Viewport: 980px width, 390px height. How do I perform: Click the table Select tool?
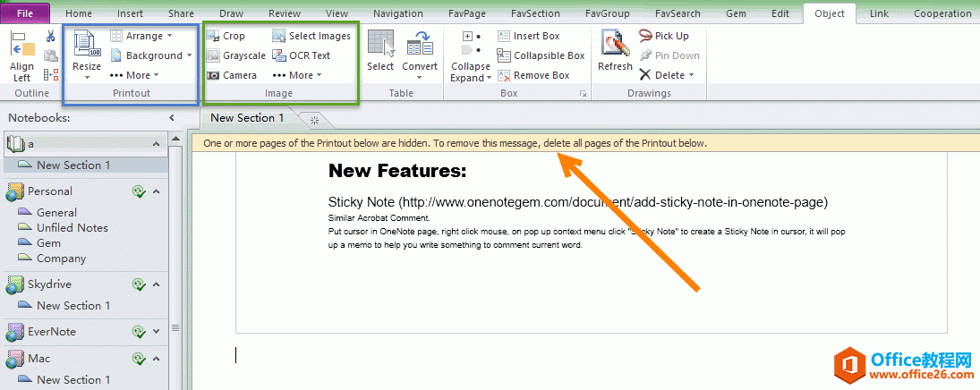[x=380, y=51]
